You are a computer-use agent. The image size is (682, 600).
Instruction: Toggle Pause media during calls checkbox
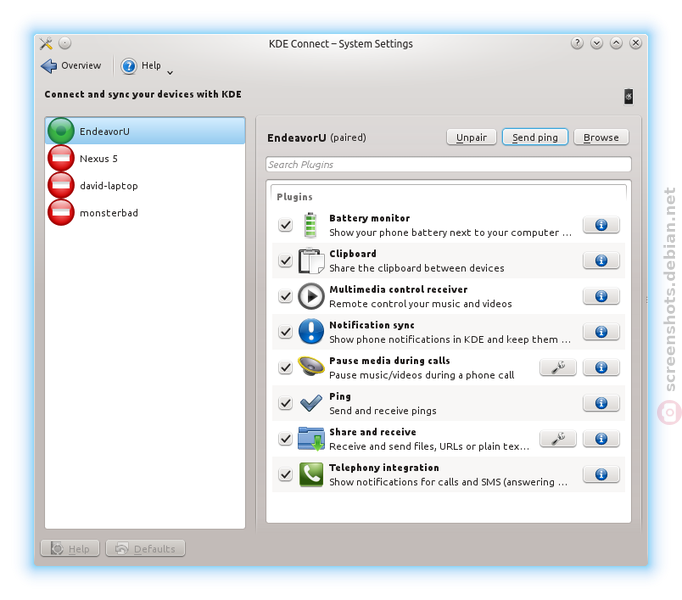285,368
